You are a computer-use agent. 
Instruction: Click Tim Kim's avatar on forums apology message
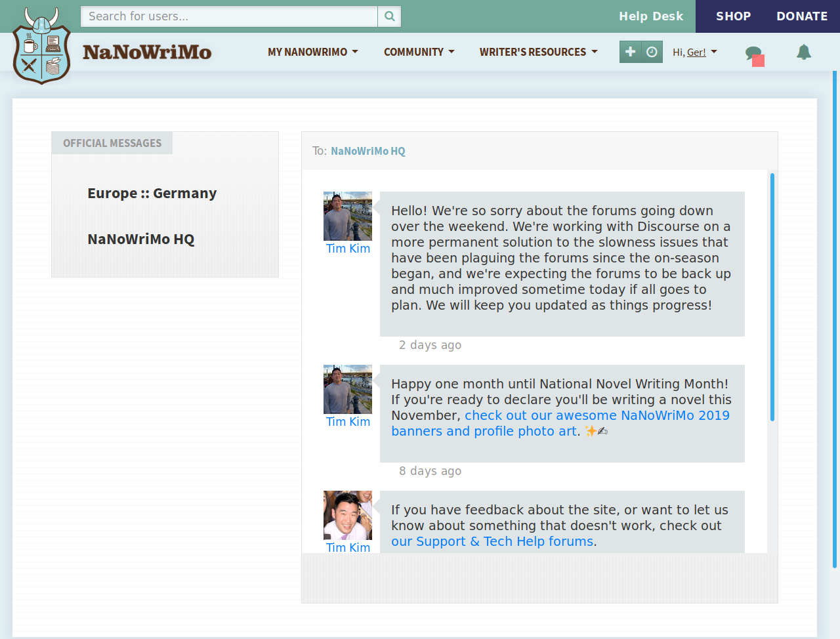tap(348, 216)
